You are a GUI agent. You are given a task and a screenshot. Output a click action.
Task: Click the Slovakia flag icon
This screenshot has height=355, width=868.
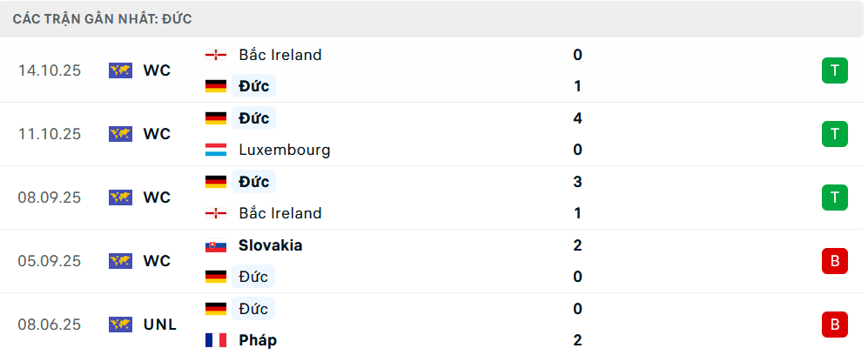click(215, 245)
